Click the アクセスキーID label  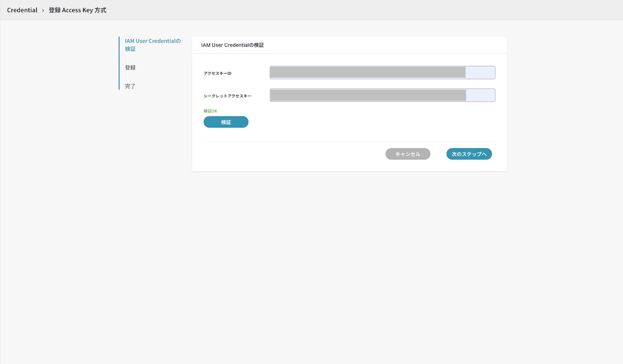coord(218,73)
